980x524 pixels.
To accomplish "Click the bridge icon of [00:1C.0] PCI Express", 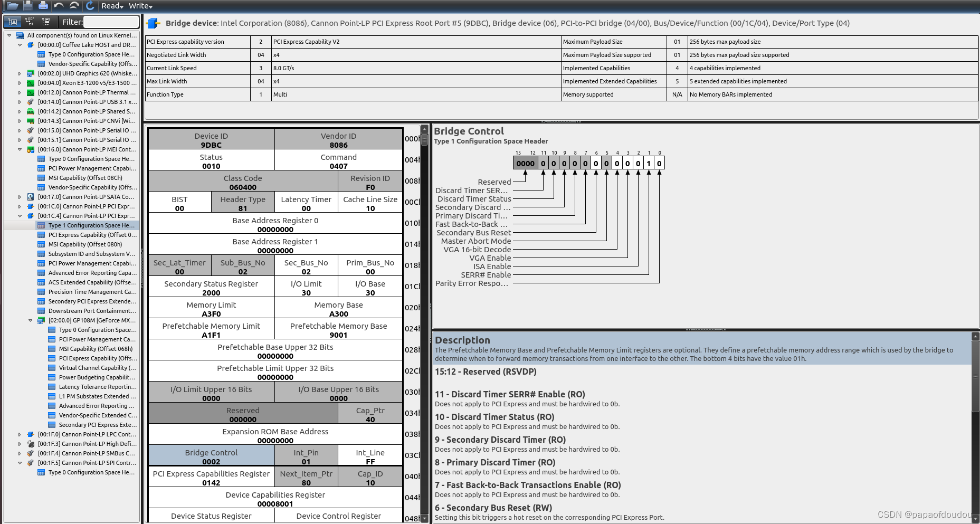I will tap(31, 206).
